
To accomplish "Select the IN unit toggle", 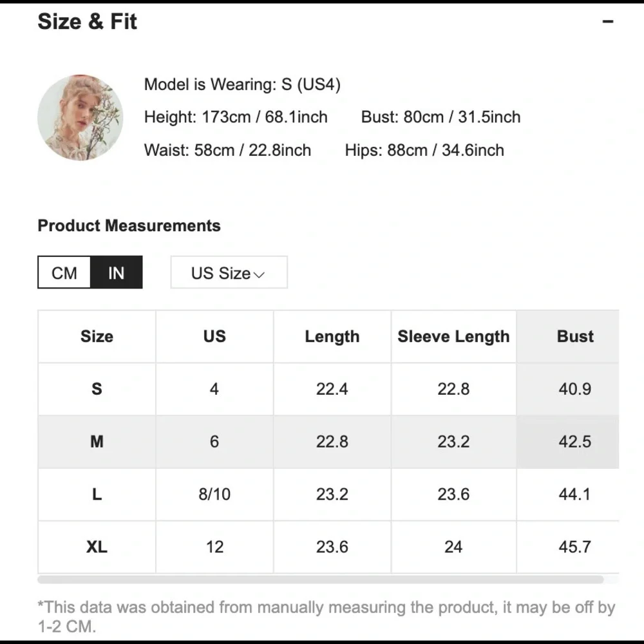I will point(116,273).
